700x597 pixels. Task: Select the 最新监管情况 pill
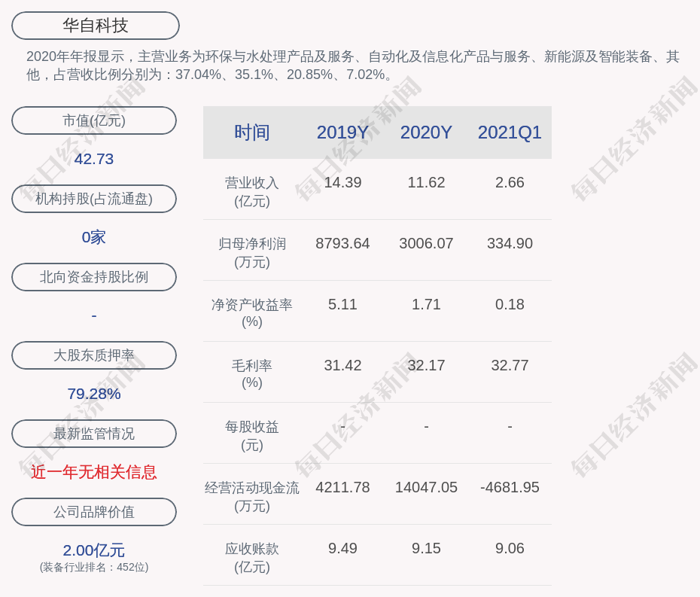(x=94, y=434)
